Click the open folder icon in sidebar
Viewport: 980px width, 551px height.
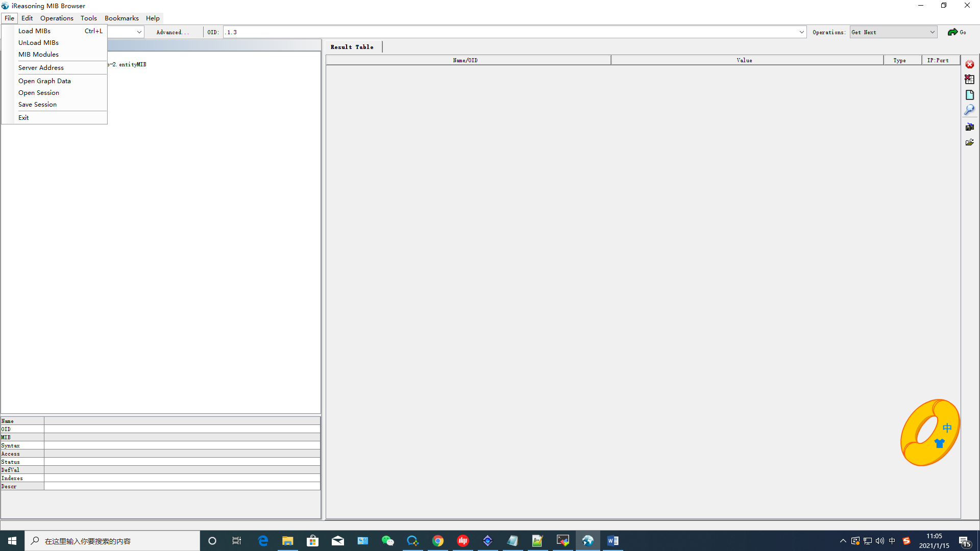click(x=969, y=142)
